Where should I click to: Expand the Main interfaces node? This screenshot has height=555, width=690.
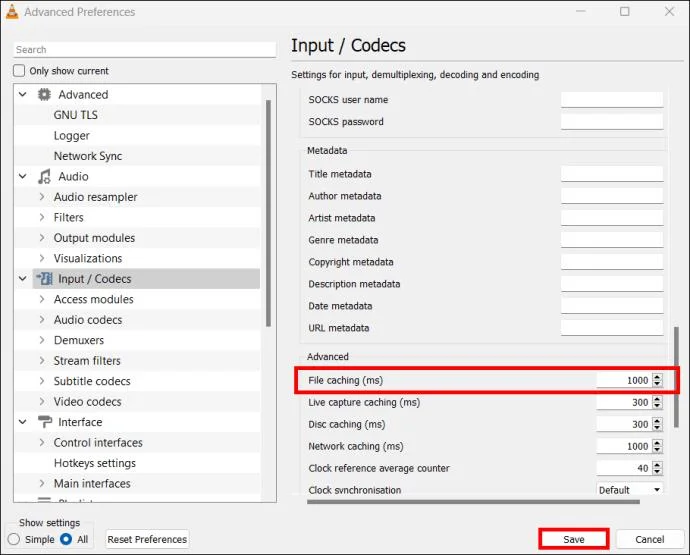pos(42,483)
